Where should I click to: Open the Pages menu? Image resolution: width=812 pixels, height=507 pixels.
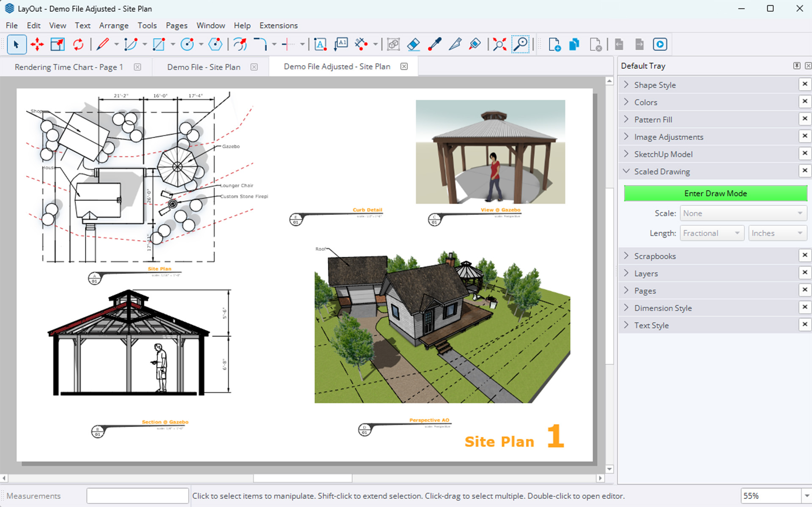click(176, 25)
